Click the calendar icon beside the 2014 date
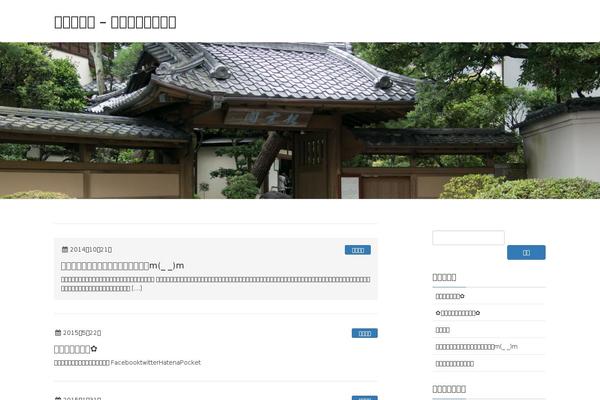 tap(65, 250)
